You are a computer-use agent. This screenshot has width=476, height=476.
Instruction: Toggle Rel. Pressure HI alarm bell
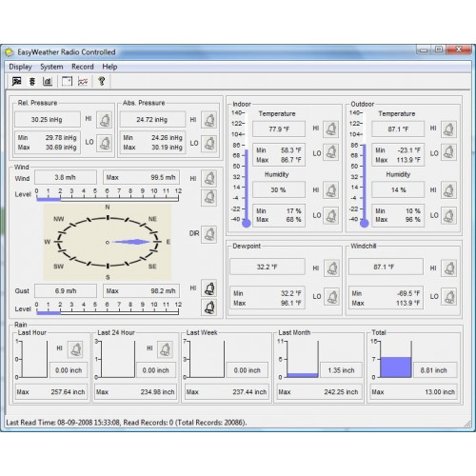click(105, 120)
